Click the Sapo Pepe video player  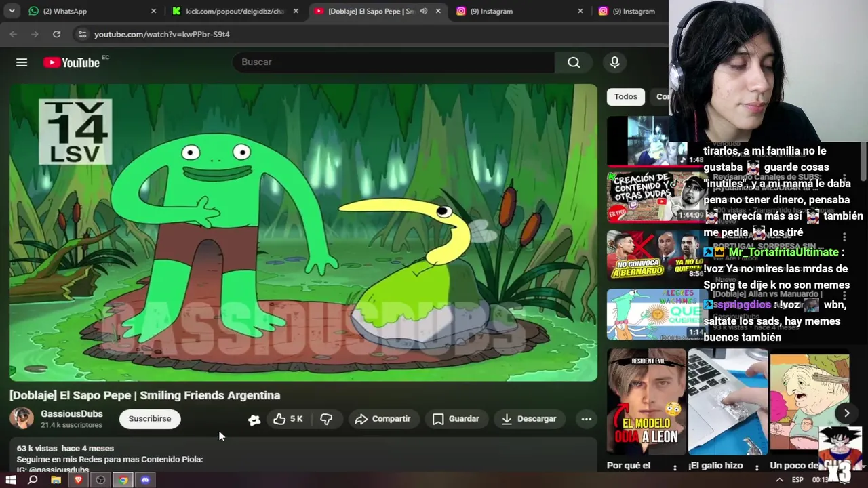point(303,232)
